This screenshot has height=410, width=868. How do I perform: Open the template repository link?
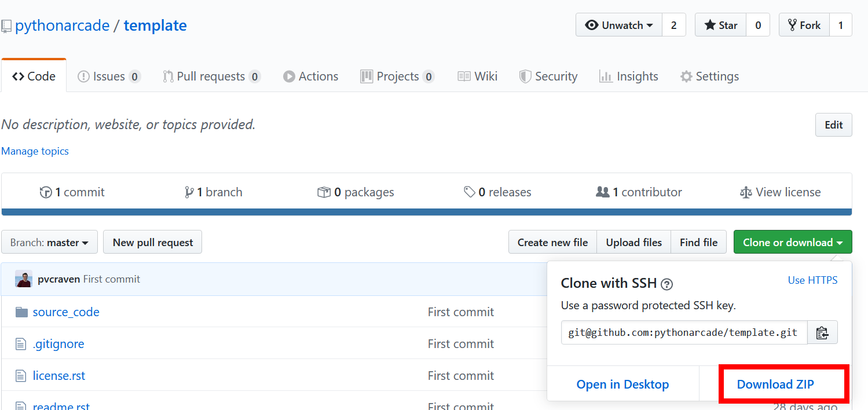(155, 25)
